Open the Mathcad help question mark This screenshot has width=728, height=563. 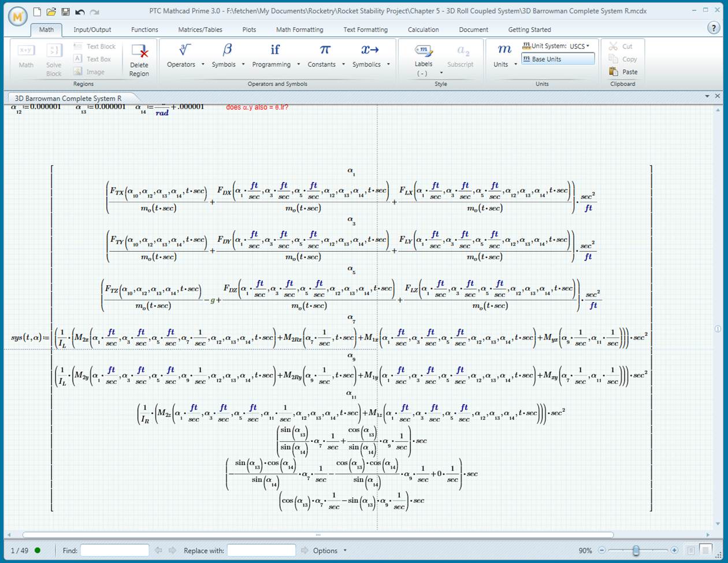713,28
